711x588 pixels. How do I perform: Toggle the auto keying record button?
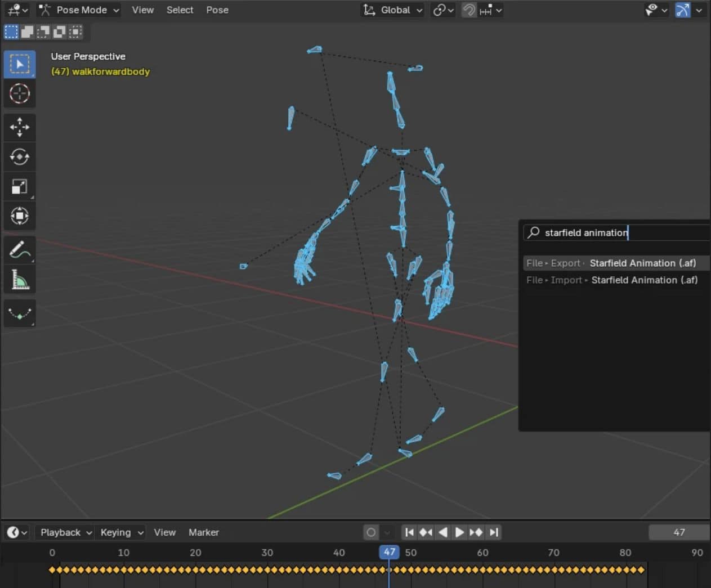point(371,532)
